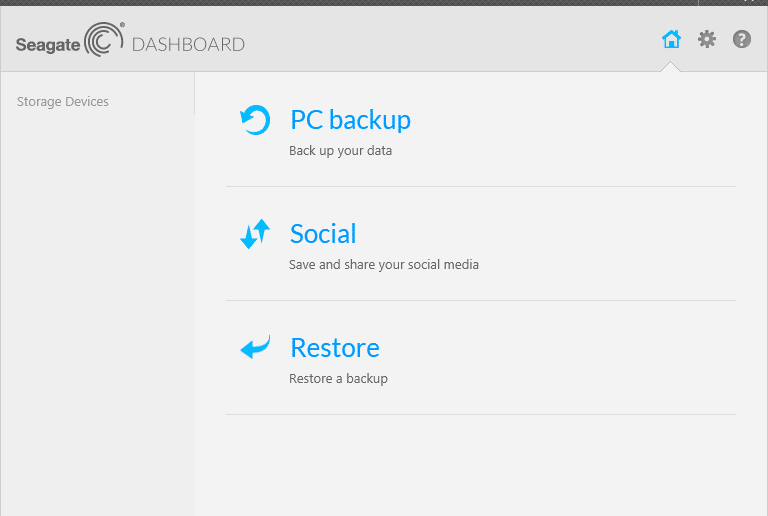
Task: Click the 'Restore a backup' description
Action: (338, 378)
